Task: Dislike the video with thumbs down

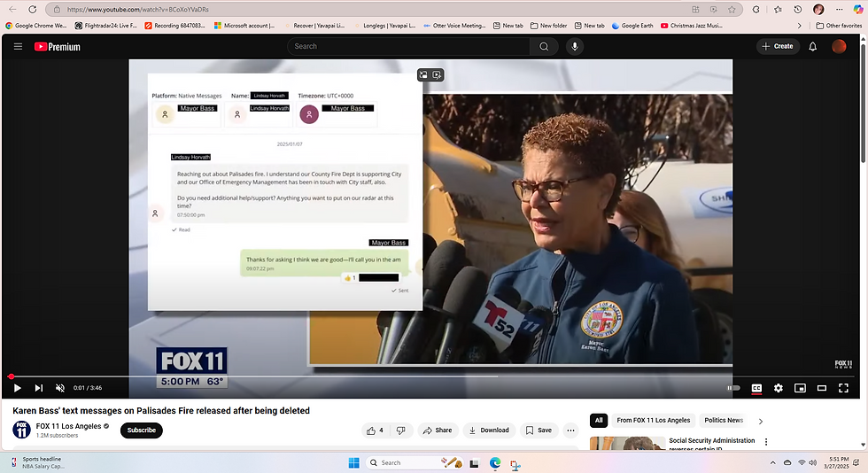Action: (x=401, y=430)
